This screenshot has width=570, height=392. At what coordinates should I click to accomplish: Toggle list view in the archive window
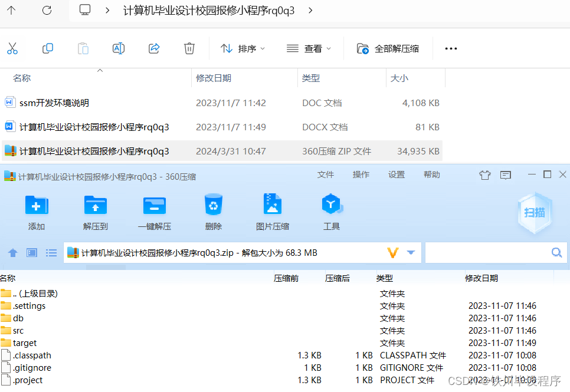(x=51, y=252)
